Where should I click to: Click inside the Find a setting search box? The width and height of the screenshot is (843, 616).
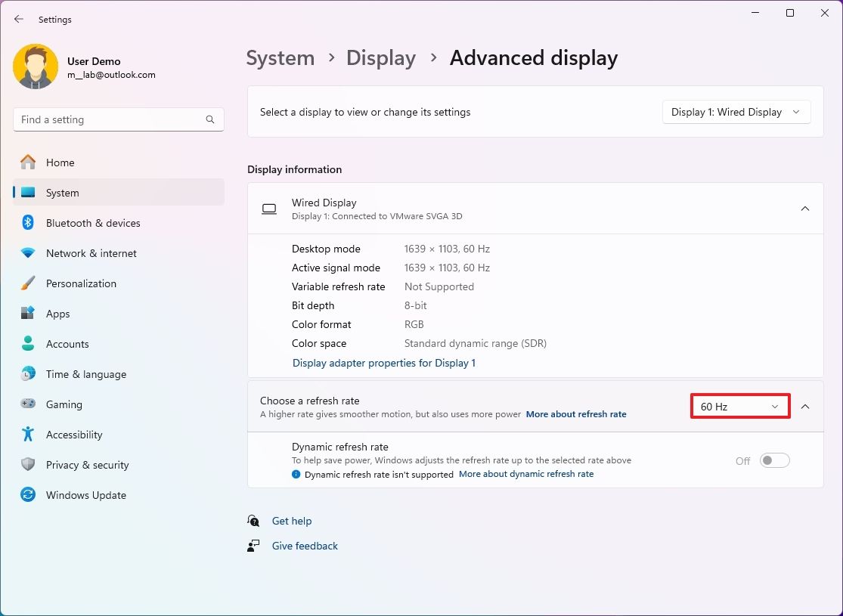pyautogui.click(x=118, y=119)
